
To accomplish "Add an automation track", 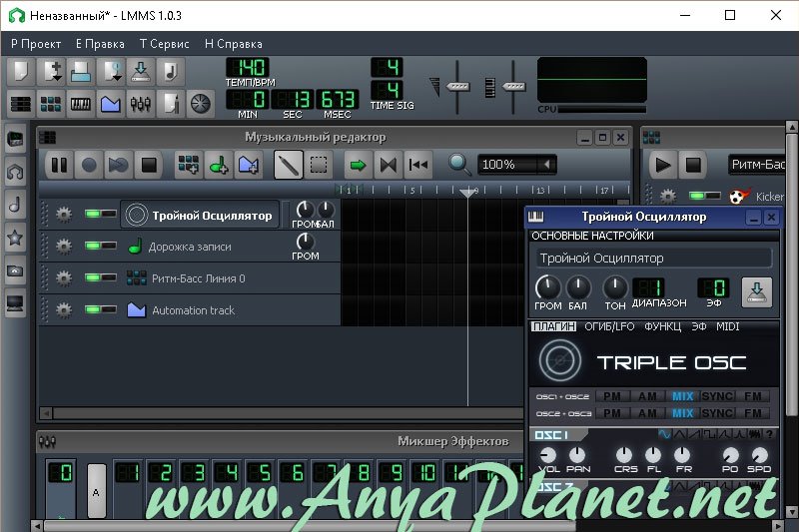I will [x=248, y=165].
